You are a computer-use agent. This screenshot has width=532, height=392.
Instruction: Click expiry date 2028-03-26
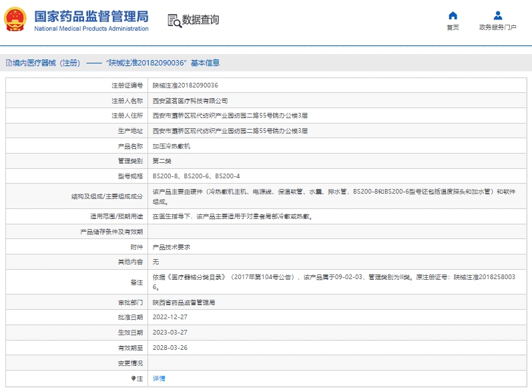point(170,347)
